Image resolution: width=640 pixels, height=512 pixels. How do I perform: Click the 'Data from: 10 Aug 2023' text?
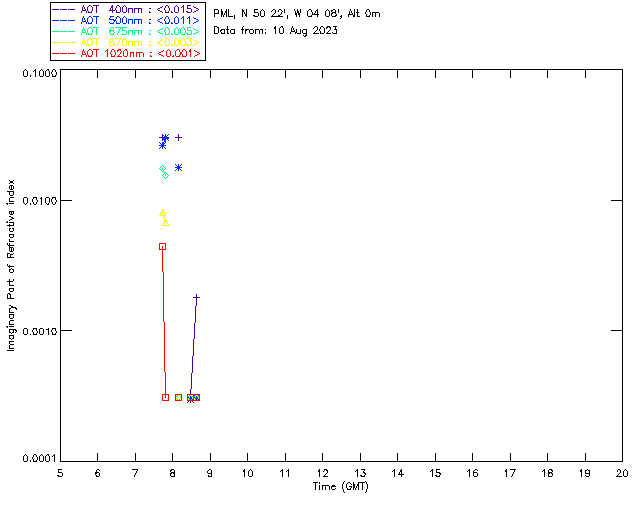click(x=276, y=31)
